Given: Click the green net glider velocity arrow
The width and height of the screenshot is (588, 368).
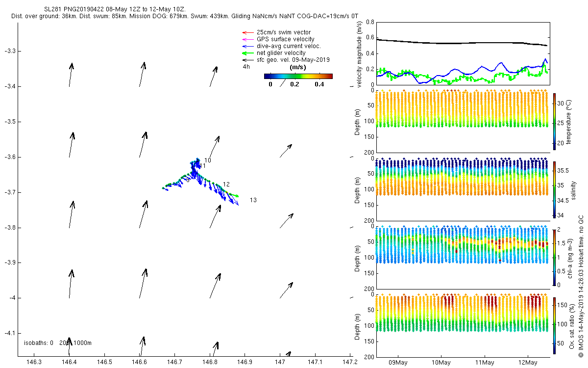Looking at the screenshot, I should point(246,53).
